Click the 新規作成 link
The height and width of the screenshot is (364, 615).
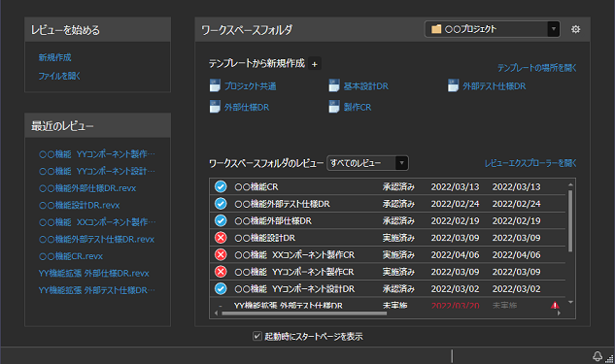[x=55, y=57]
